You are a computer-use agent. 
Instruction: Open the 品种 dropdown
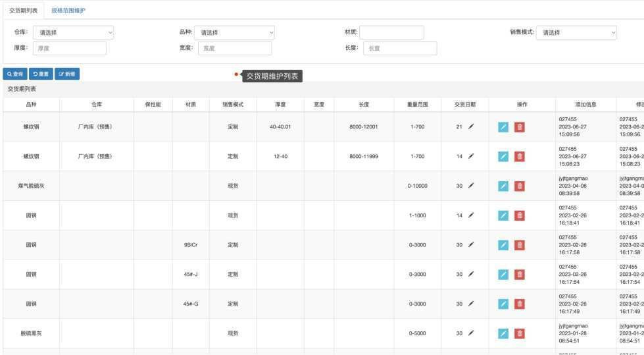tap(234, 32)
